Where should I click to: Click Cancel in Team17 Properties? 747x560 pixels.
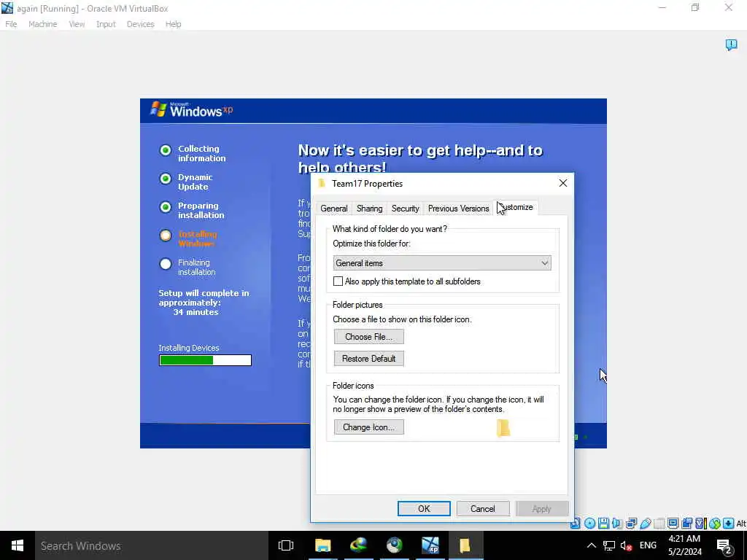pyautogui.click(x=483, y=508)
